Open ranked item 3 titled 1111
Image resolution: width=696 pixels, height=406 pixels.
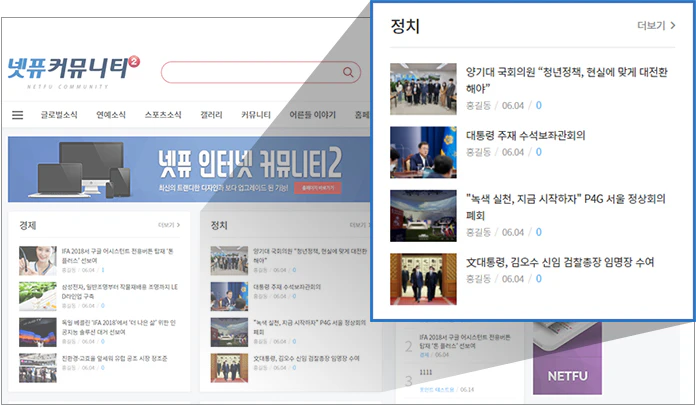(425, 372)
